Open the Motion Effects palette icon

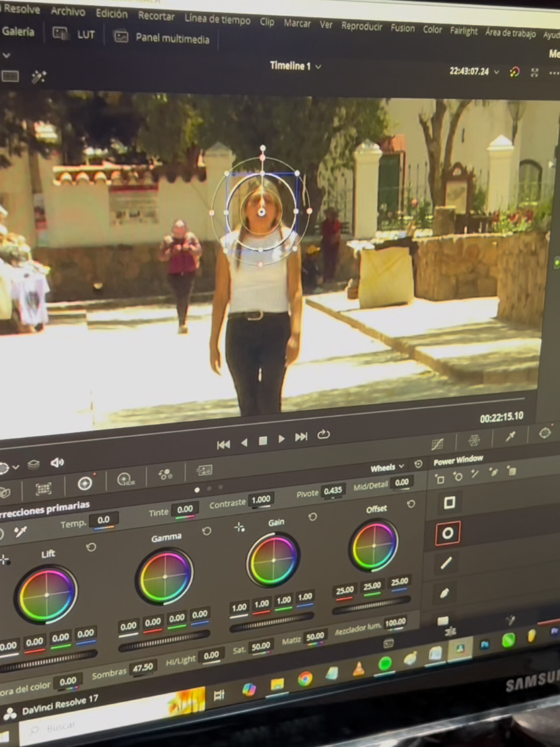coord(204,471)
